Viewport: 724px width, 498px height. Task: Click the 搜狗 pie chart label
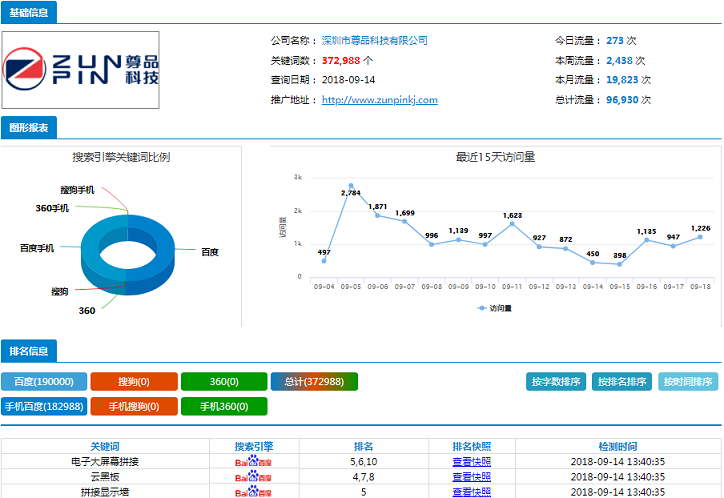(x=60, y=292)
